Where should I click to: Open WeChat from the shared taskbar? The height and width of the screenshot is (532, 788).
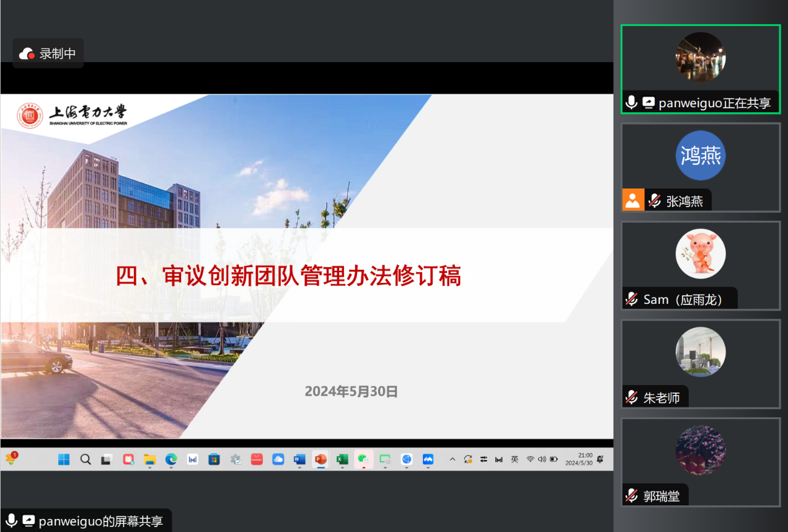tap(363, 459)
